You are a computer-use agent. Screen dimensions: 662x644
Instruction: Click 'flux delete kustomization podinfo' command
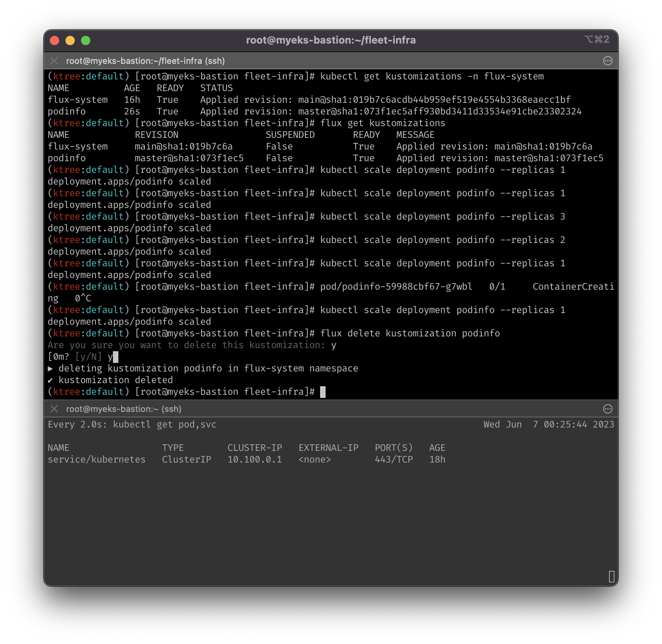click(x=410, y=333)
